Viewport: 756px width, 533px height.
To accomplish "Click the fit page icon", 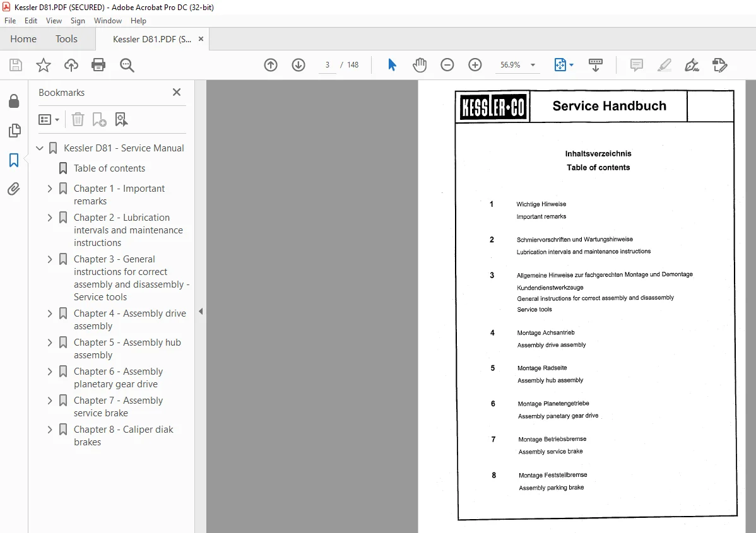I will [x=560, y=65].
